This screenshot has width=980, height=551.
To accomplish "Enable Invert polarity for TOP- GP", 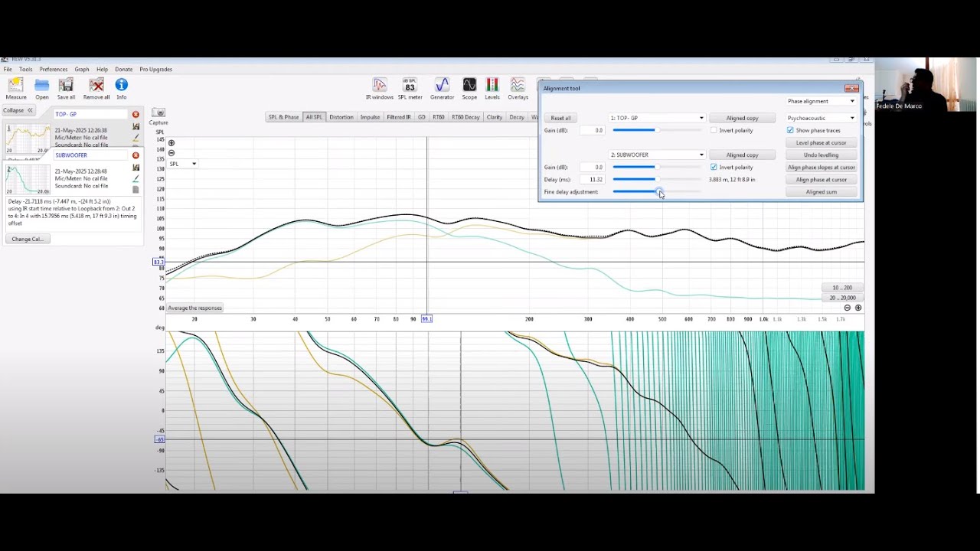I will (714, 131).
